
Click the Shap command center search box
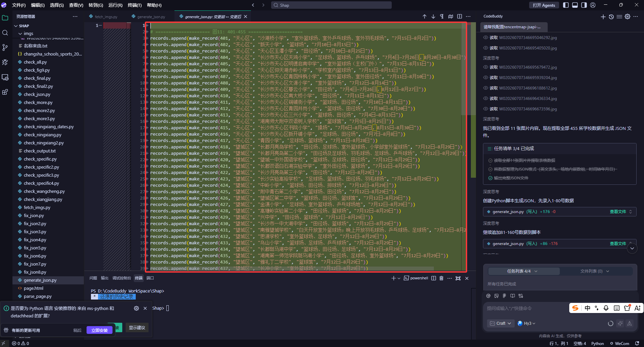click(331, 5)
